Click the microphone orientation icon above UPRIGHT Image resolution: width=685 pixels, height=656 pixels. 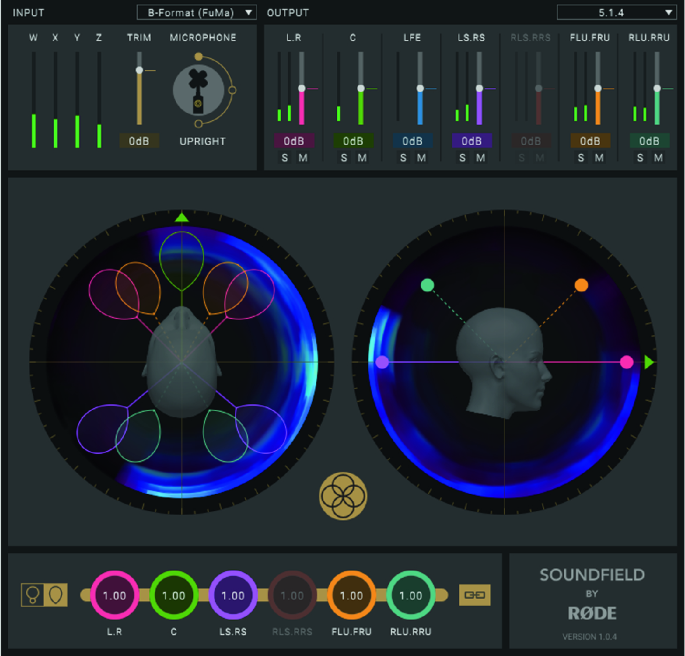[197, 90]
